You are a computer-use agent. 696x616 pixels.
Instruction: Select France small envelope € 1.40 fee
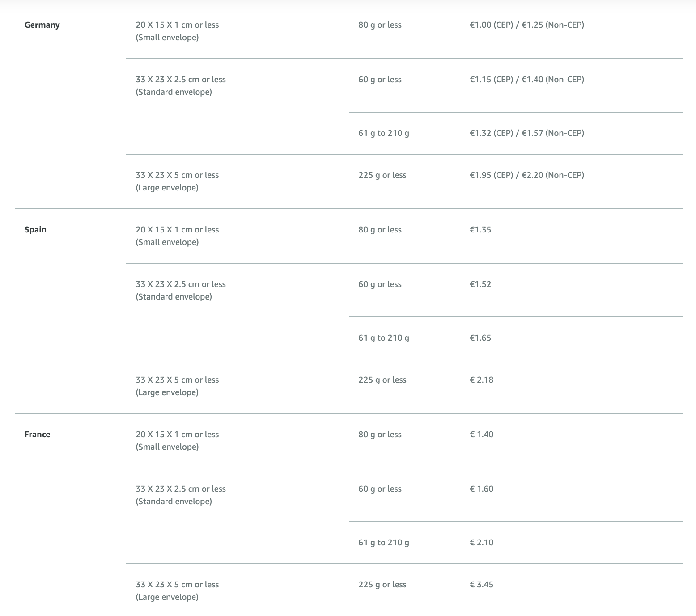(x=482, y=435)
